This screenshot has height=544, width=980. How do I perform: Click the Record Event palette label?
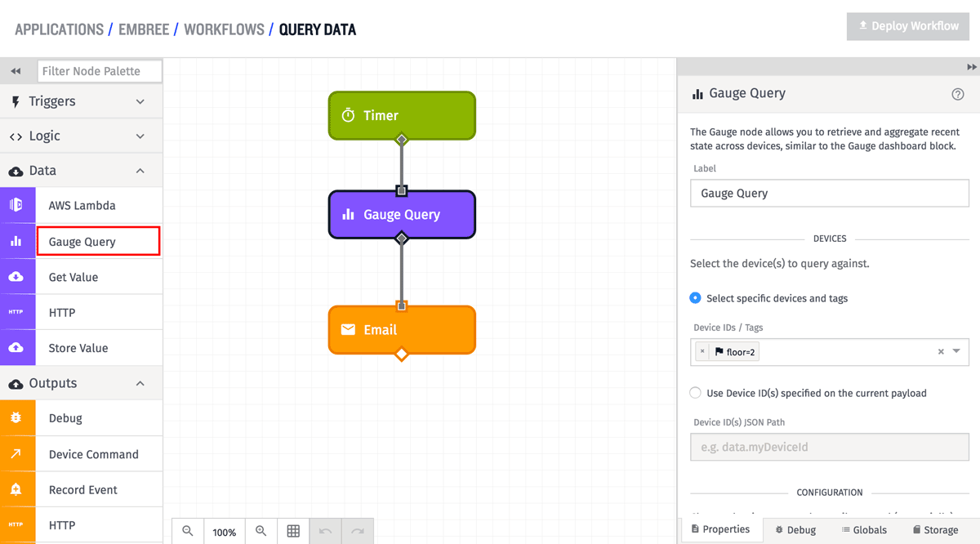[83, 490]
